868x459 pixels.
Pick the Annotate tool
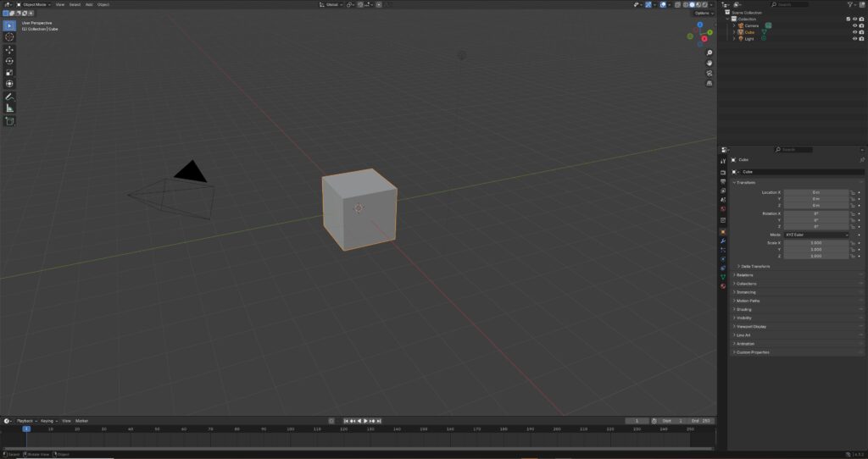point(9,97)
